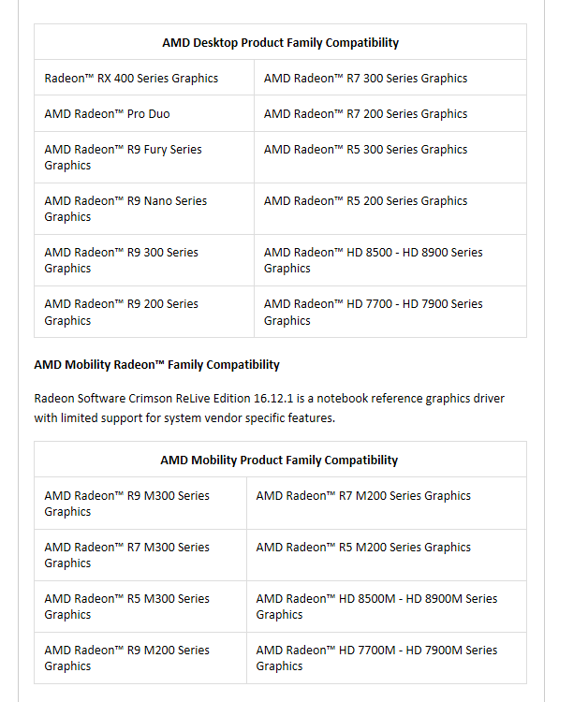The image size is (588, 702).
Task: Click the AMD Radeon R9 300 Series cell
Action: 121,260
